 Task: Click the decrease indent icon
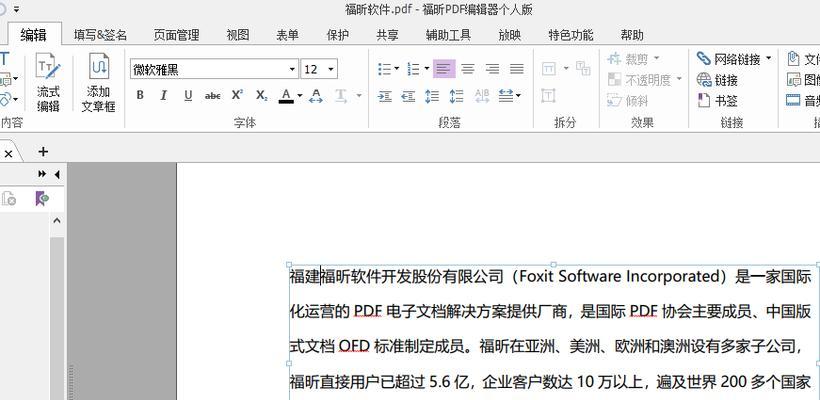[408, 96]
